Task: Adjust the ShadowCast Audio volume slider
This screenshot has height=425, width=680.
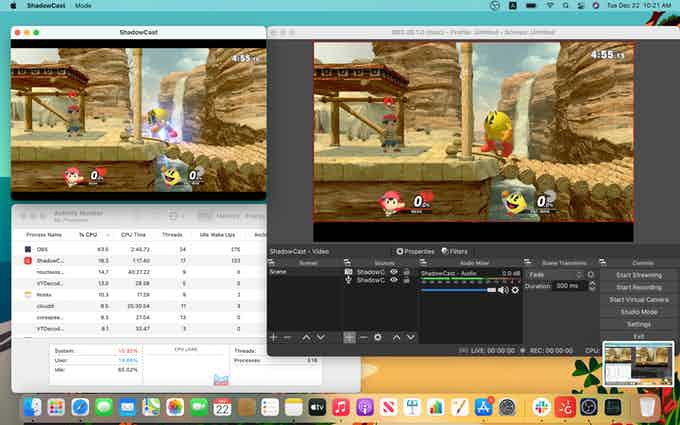Action: click(458, 290)
